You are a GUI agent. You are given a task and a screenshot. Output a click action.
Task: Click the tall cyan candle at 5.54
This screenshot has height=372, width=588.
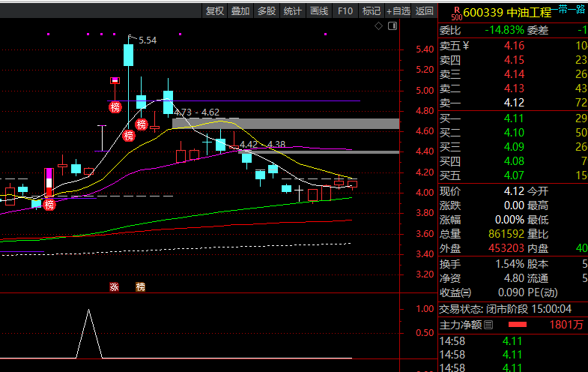click(x=128, y=55)
